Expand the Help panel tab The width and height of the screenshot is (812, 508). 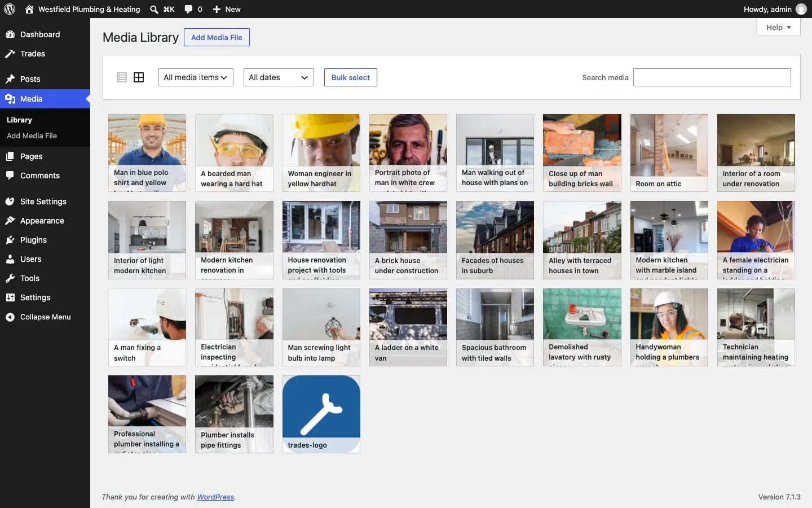(779, 27)
